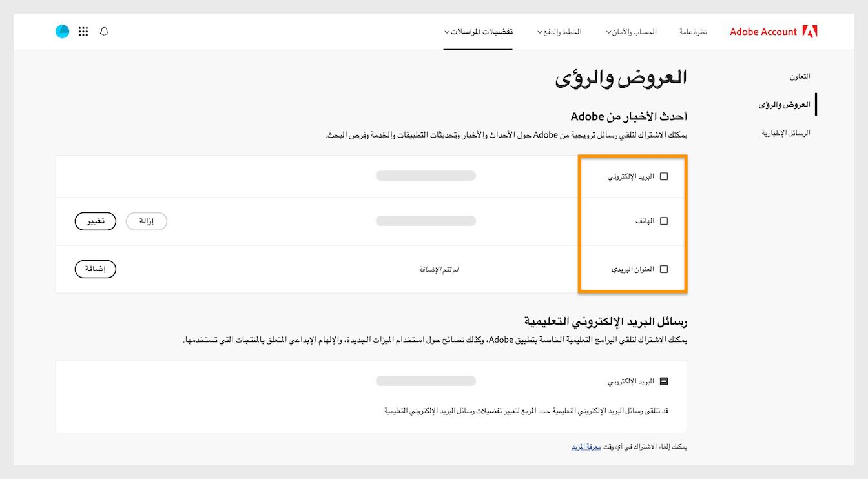
Task: Click the profile avatar
Action: (x=61, y=30)
